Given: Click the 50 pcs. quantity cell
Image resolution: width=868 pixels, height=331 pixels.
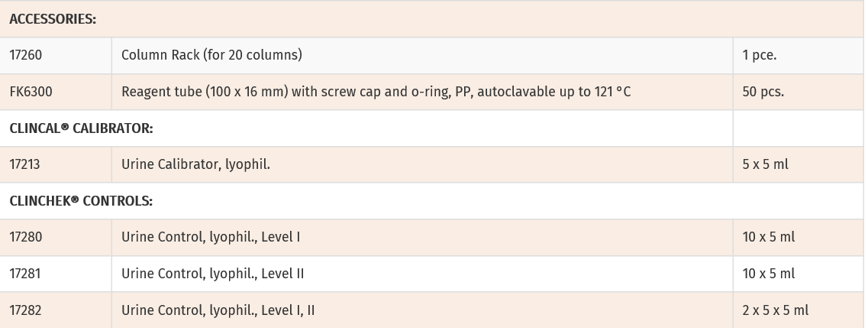Looking at the screenshot, I should click(763, 92).
